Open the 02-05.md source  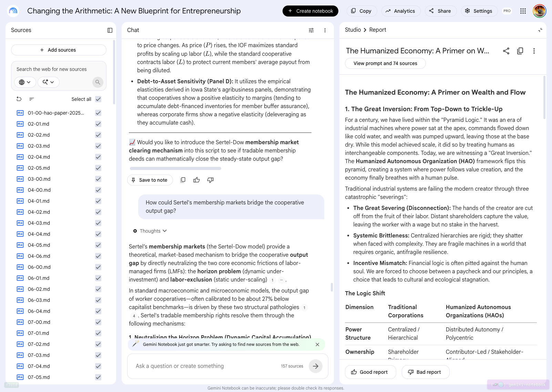(x=39, y=168)
